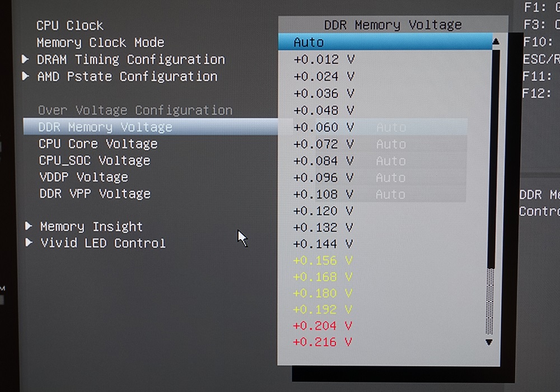The image size is (560, 392).
Task: Select yellow +0.156 V entry
Action: coord(323,260)
